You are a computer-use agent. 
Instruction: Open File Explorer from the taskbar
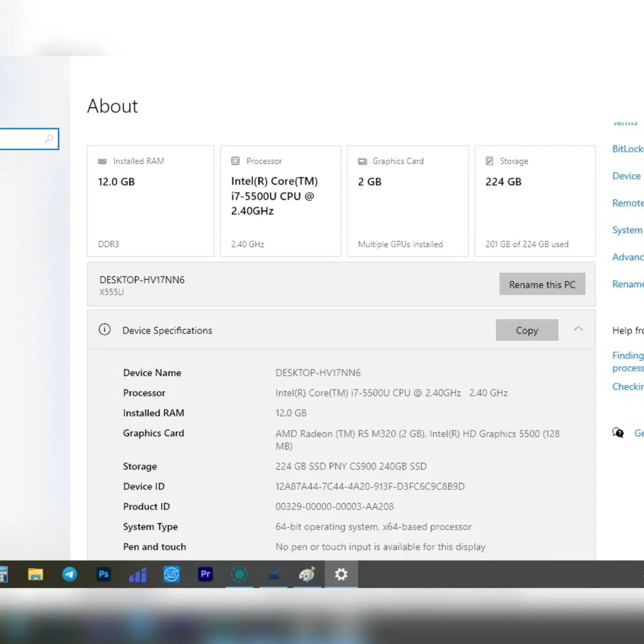click(x=35, y=574)
